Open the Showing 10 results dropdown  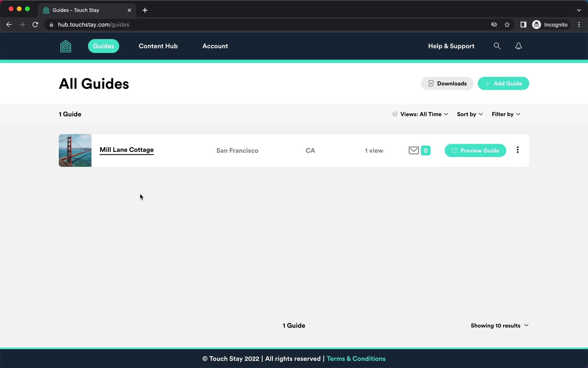pos(499,325)
